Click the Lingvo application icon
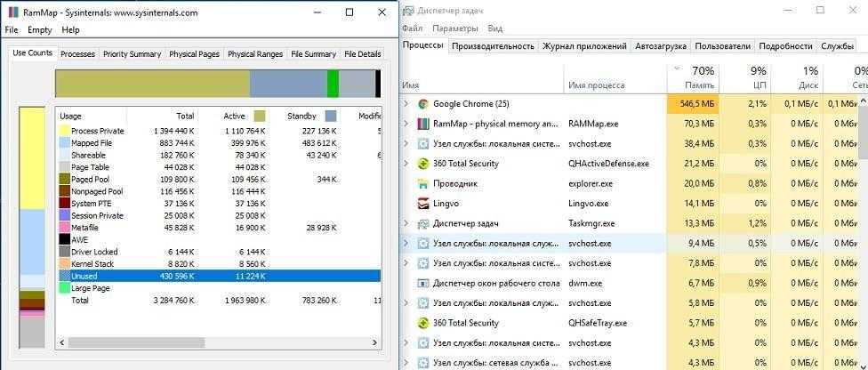The height and width of the screenshot is (370, 868). click(x=423, y=204)
